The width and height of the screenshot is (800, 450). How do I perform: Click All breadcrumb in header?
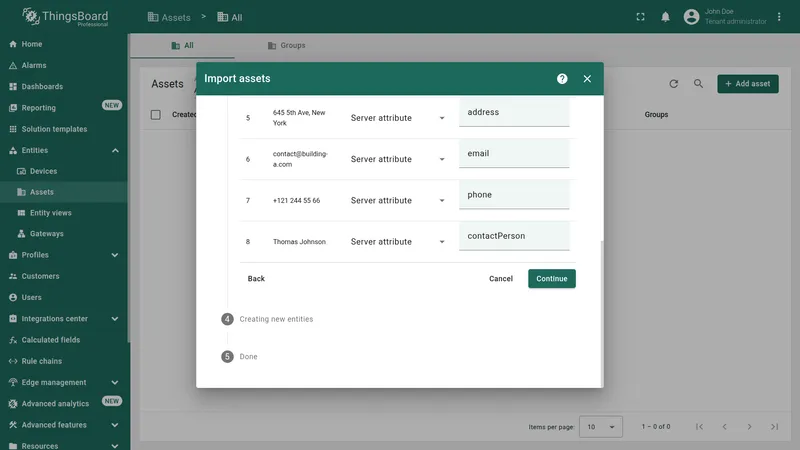coord(230,17)
